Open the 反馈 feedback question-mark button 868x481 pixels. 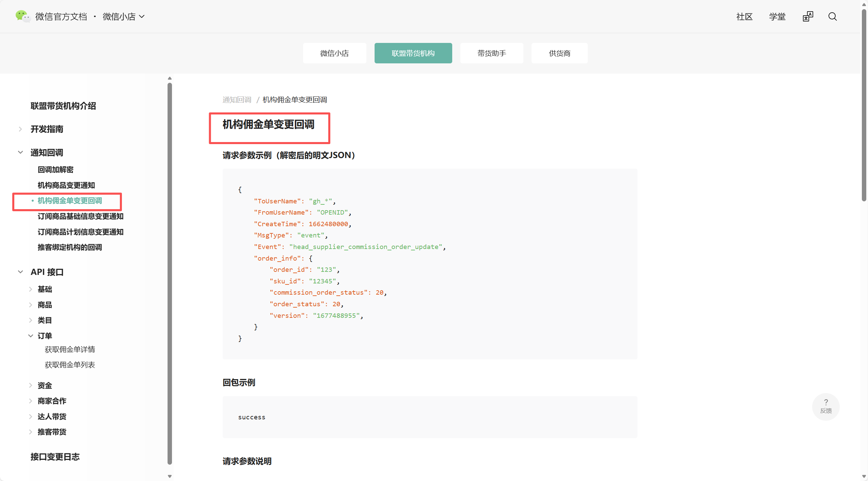[825, 406]
